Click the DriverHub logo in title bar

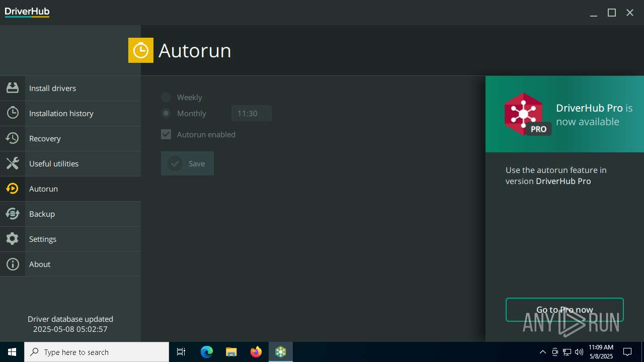(x=27, y=12)
